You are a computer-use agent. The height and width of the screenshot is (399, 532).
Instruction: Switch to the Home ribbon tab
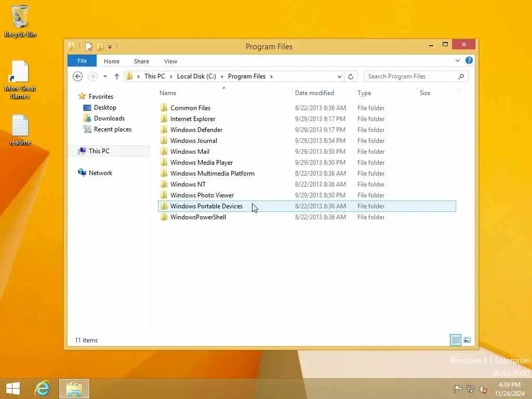coord(112,61)
